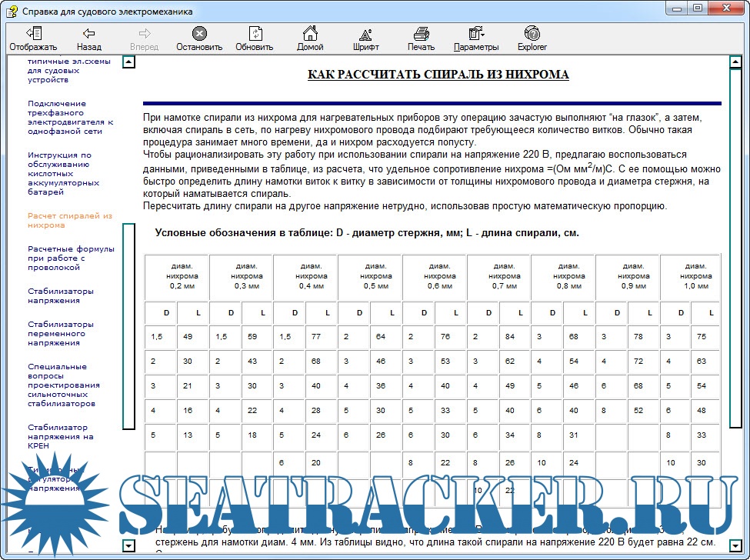Viewport: 750px width, 560px height.
Task: Launch the Explorer toolbar button
Action: tap(532, 38)
